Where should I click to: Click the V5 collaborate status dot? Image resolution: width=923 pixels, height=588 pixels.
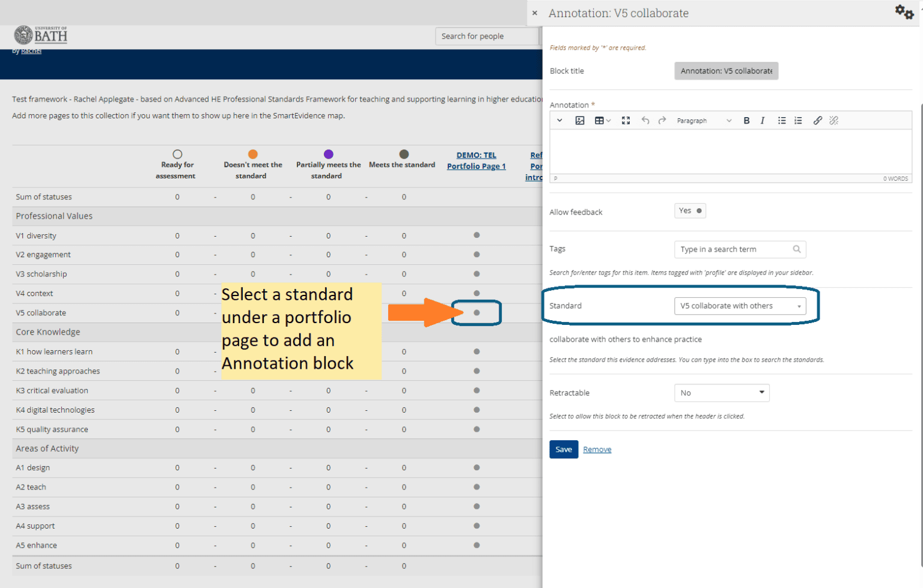(477, 313)
